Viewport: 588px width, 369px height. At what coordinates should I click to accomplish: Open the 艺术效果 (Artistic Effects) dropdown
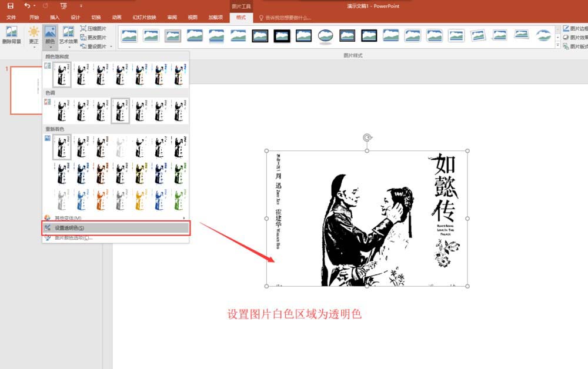coord(68,36)
